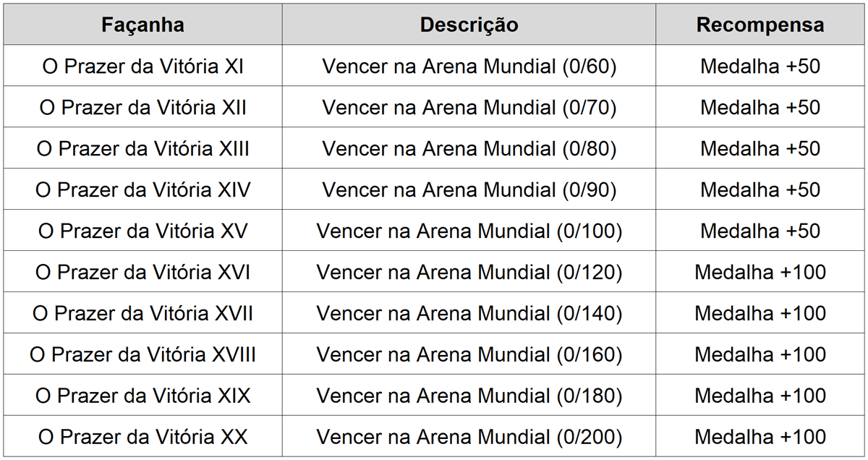Viewport: 868px width, 460px height.
Task: Click the Recompensa column header
Action: (759, 25)
